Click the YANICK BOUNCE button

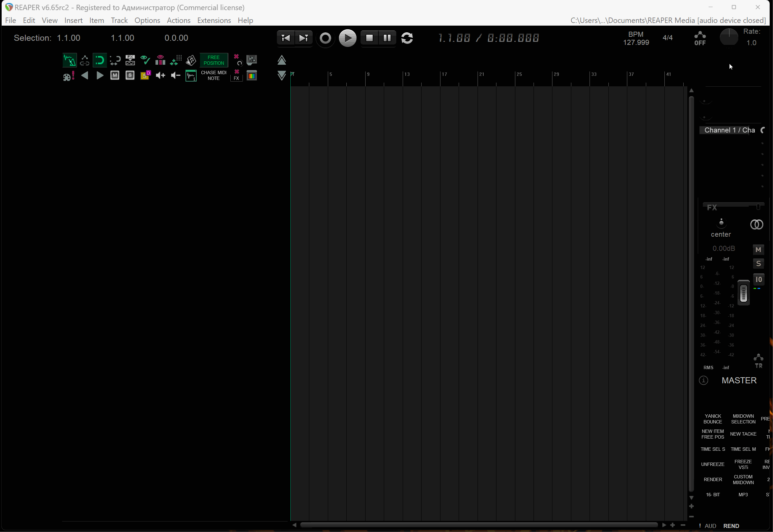pos(713,419)
